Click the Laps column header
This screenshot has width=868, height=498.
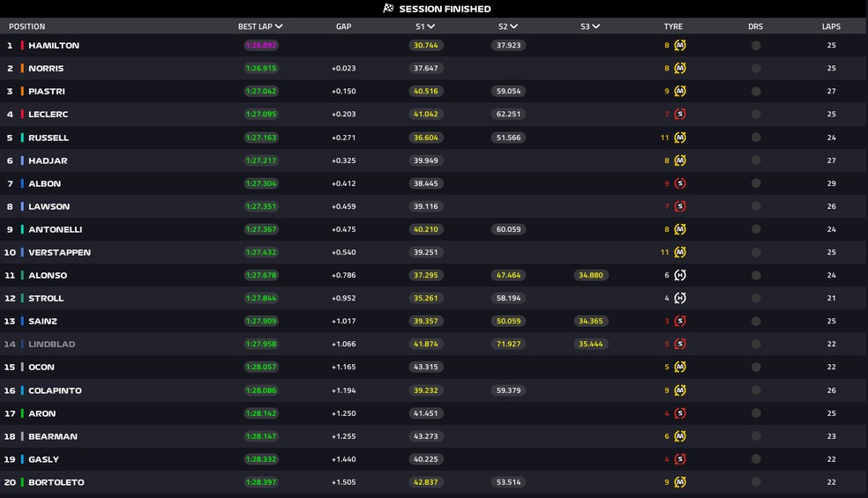831,26
